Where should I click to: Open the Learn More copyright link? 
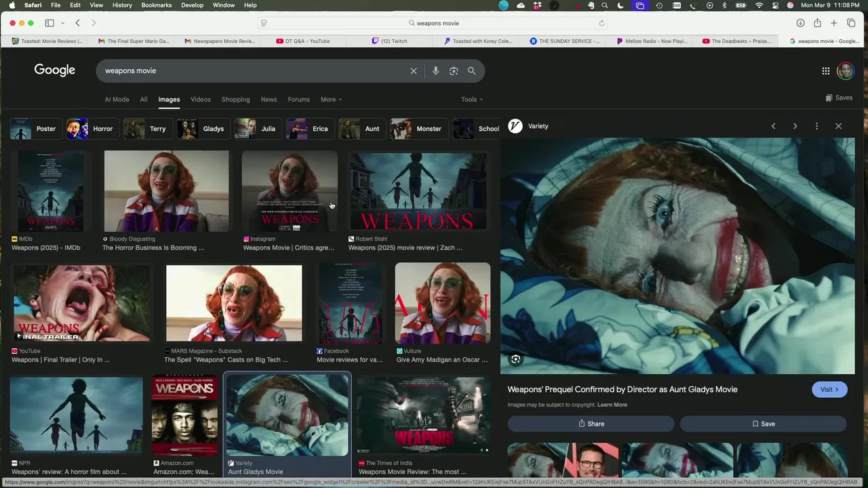coord(612,405)
